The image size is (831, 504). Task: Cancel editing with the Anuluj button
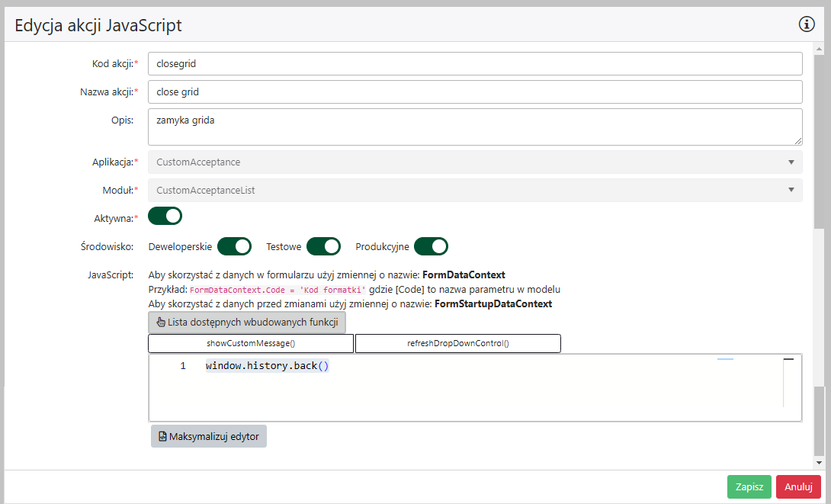798,487
